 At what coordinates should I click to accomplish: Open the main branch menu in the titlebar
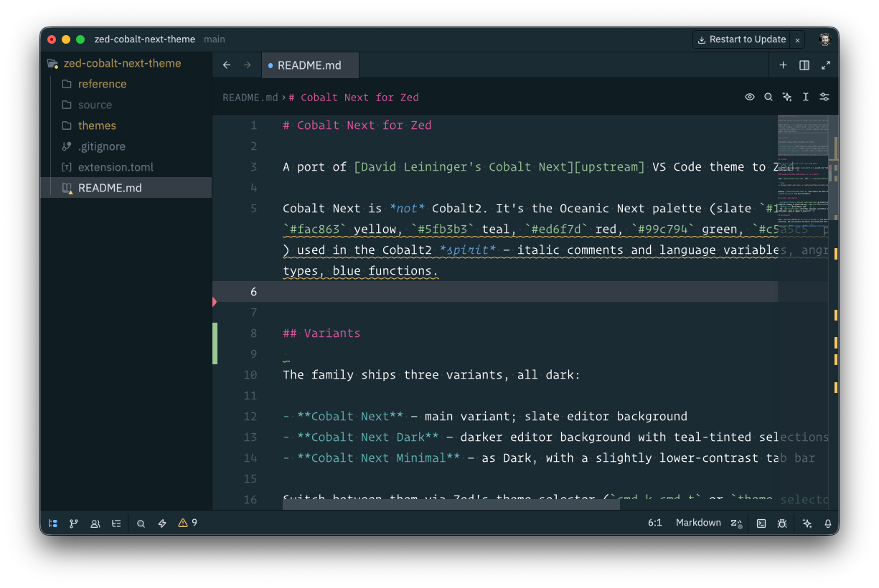click(214, 39)
